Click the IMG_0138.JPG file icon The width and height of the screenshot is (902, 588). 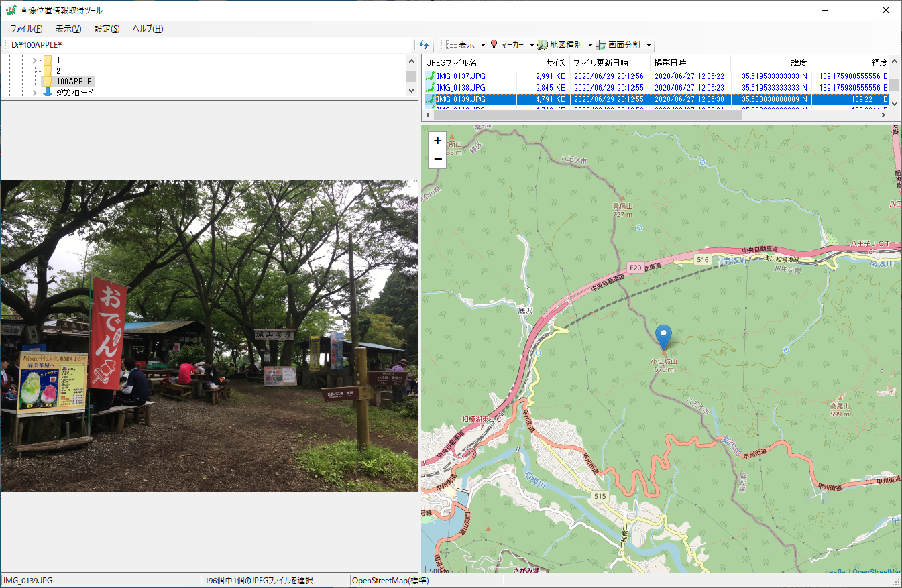tap(431, 88)
